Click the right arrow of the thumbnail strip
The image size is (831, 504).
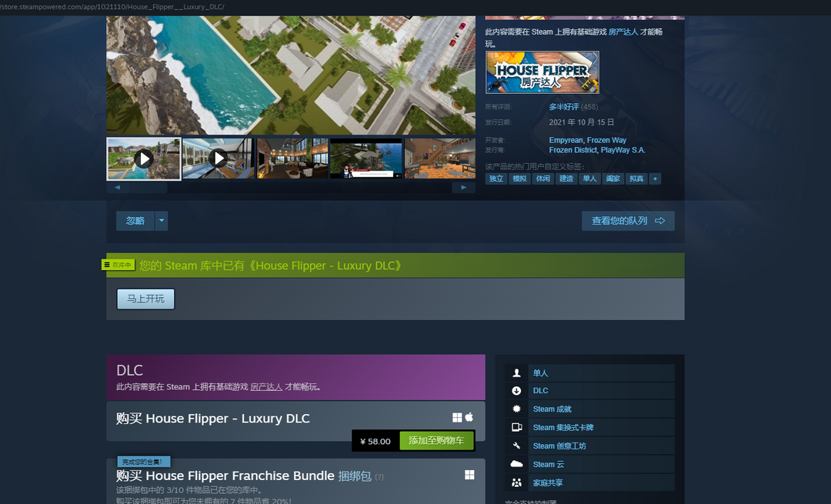(x=464, y=188)
